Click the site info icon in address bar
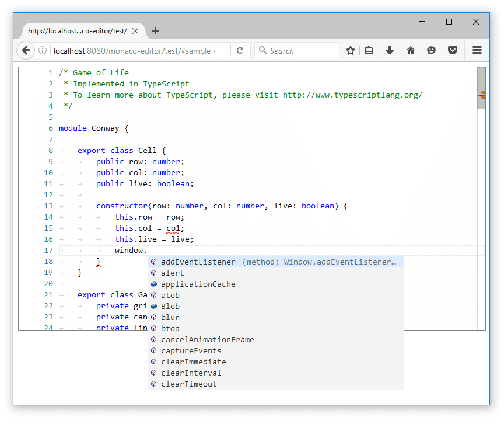504x424 pixels. (43, 50)
